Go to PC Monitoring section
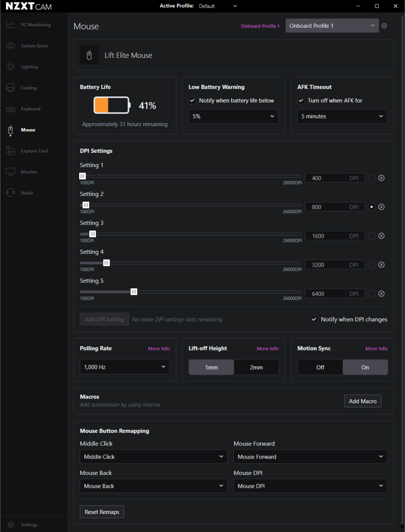Viewport: 405px width, 532px height. 36,25
